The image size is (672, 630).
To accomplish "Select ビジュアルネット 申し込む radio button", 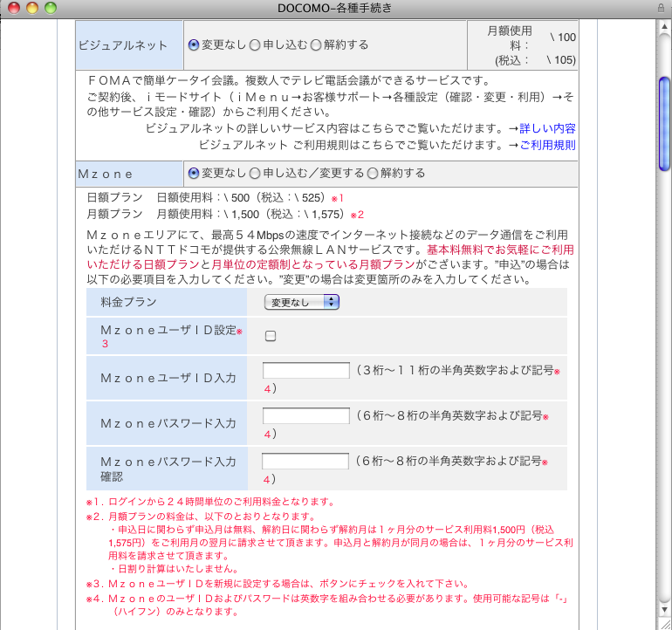I will point(255,45).
